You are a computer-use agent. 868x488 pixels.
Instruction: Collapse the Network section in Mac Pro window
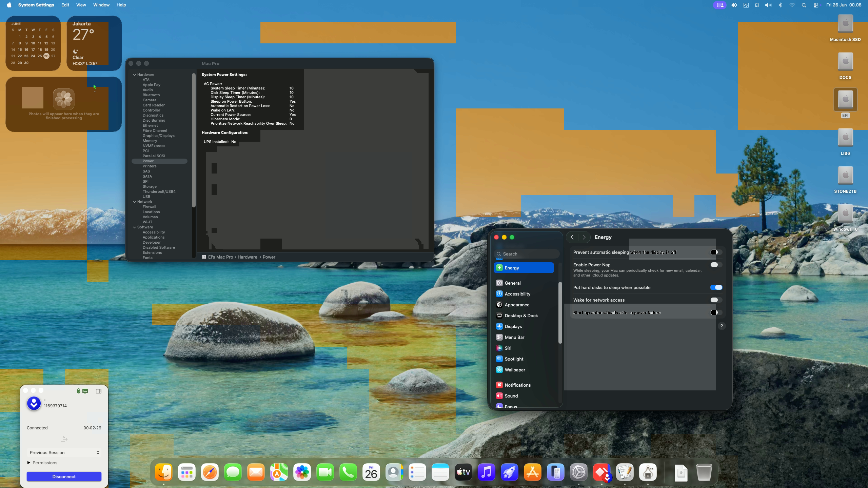(x=135, y=202)
